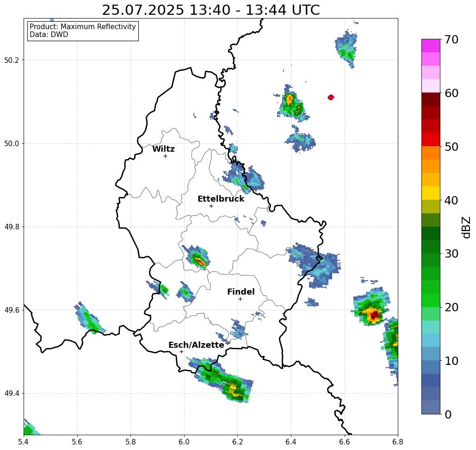This screenshot has width=476, height=450.
Task: Click the colorbar tick label 30
Action: click(x=451, y=253)
